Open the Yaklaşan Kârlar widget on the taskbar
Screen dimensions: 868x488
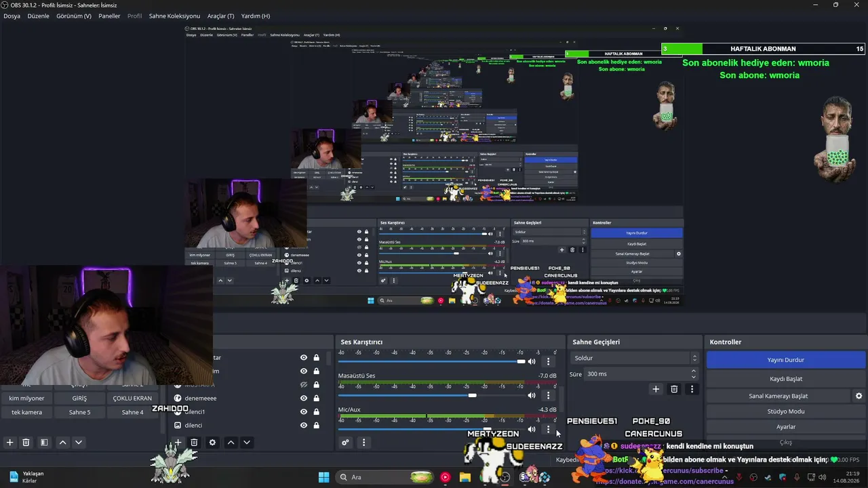tap(26, 477)
